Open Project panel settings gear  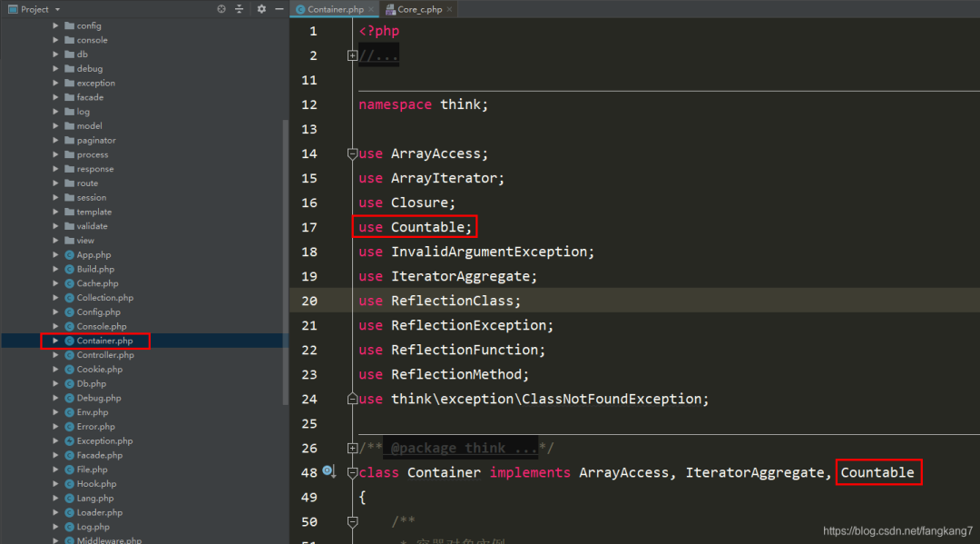261,9
